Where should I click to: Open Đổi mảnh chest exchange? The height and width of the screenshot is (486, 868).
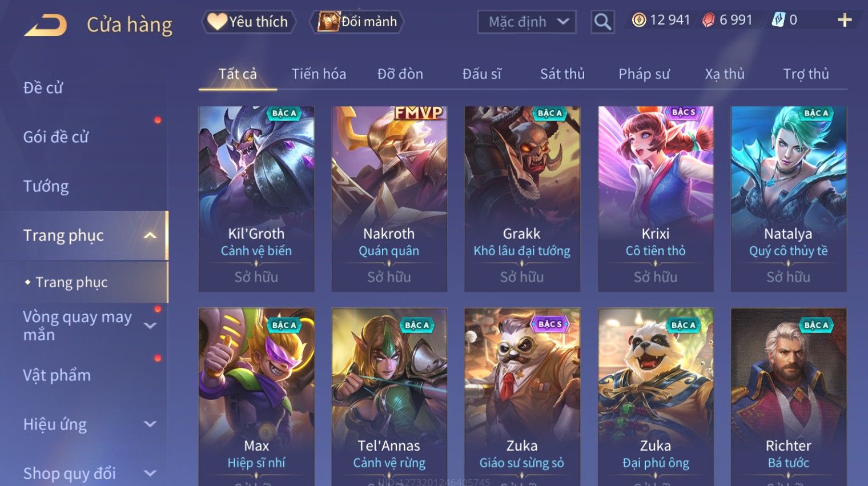[357, 22]
